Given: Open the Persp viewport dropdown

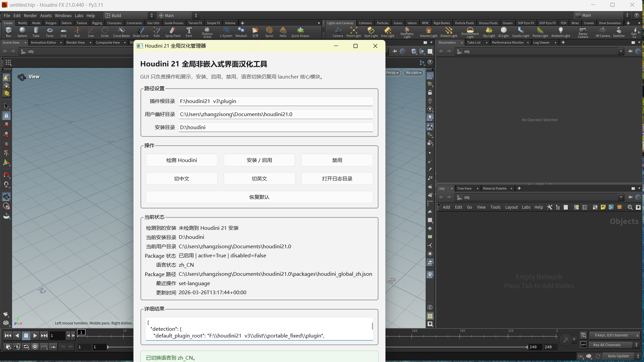Looking at the screenshot, I should [x=392, y=73].
